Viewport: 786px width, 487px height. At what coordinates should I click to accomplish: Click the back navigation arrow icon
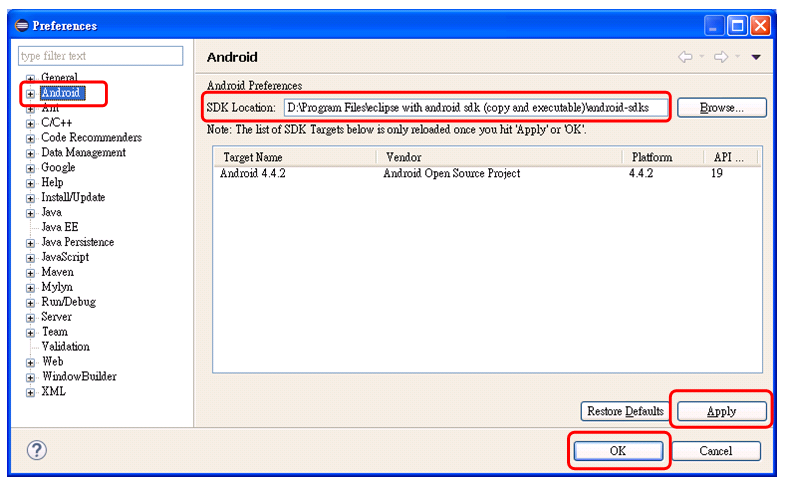[x=685, y=57]
